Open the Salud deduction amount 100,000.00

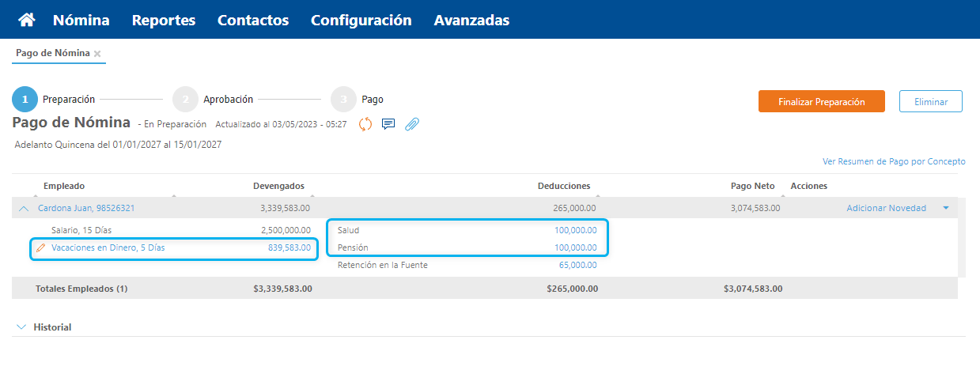tap(575, 230)
